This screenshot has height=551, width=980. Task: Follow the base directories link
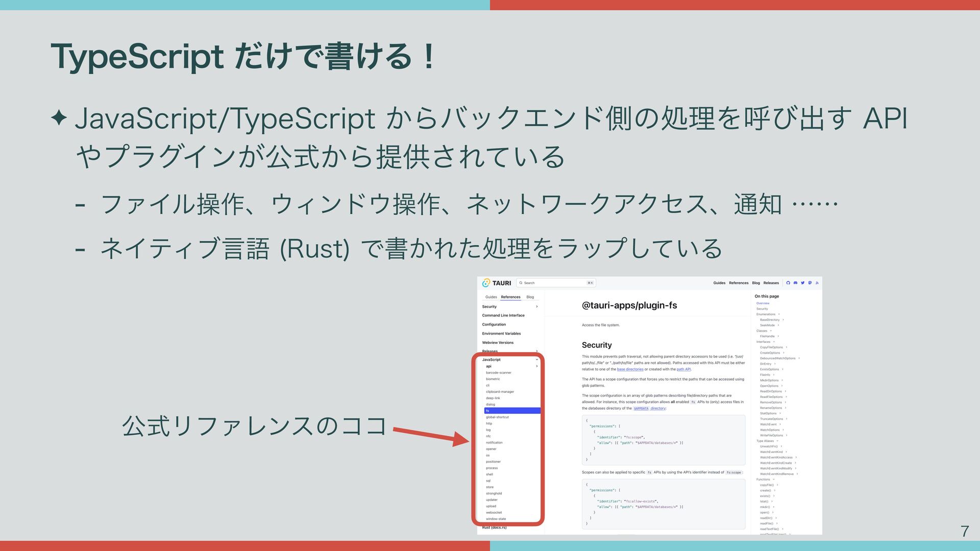pos(630,369)
